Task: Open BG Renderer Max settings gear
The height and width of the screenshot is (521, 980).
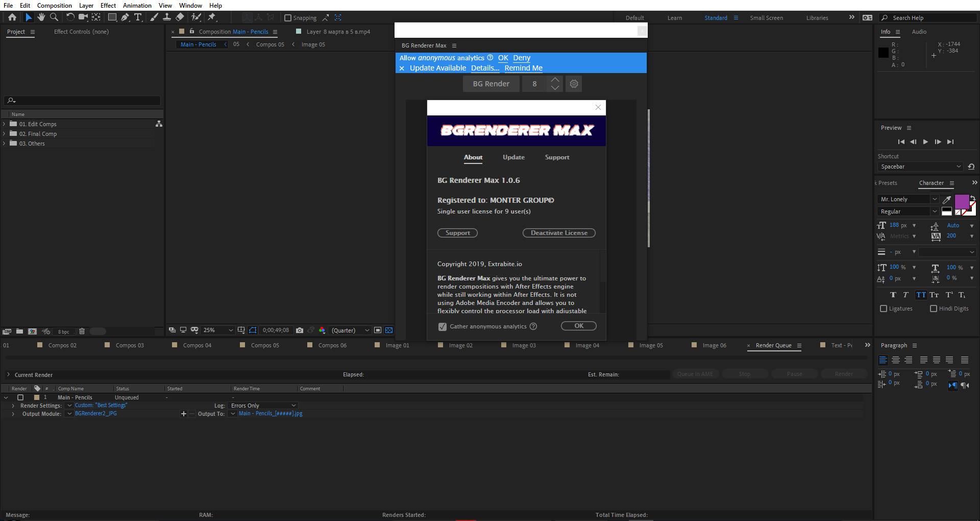Action: [574, 84]
